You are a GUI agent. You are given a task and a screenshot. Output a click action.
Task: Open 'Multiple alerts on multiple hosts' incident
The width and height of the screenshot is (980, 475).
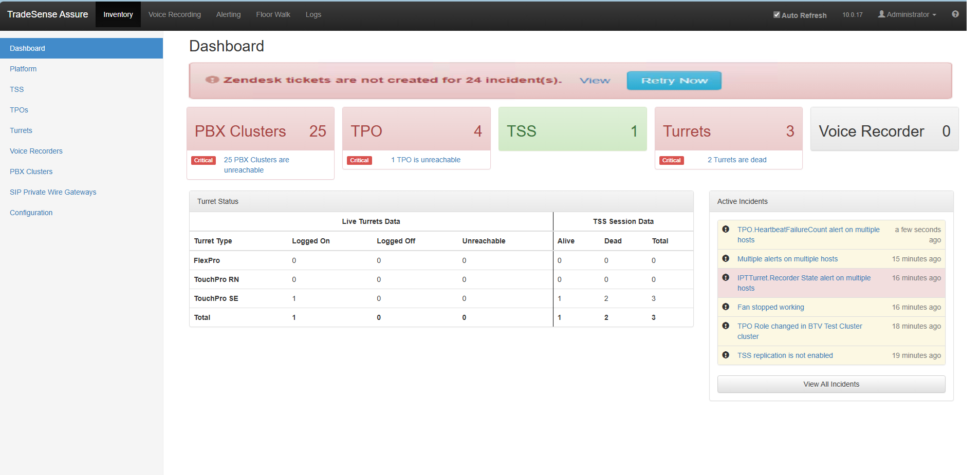coord(787,259)
